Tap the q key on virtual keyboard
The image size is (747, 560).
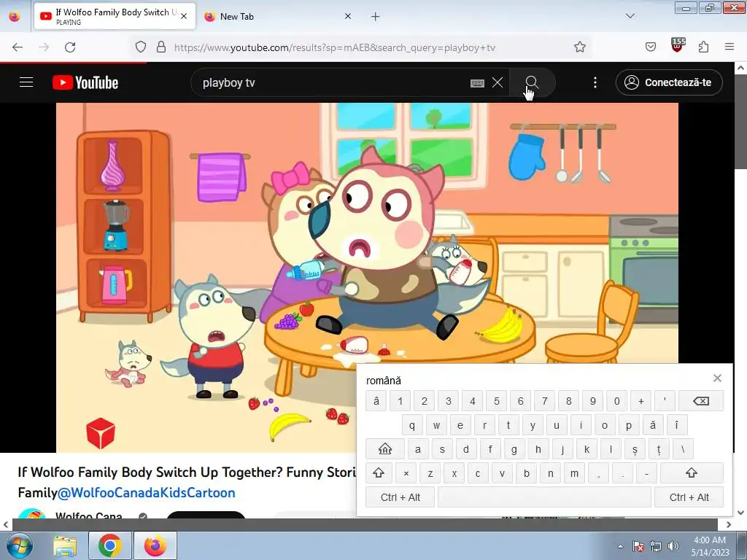tap(412, 425)
